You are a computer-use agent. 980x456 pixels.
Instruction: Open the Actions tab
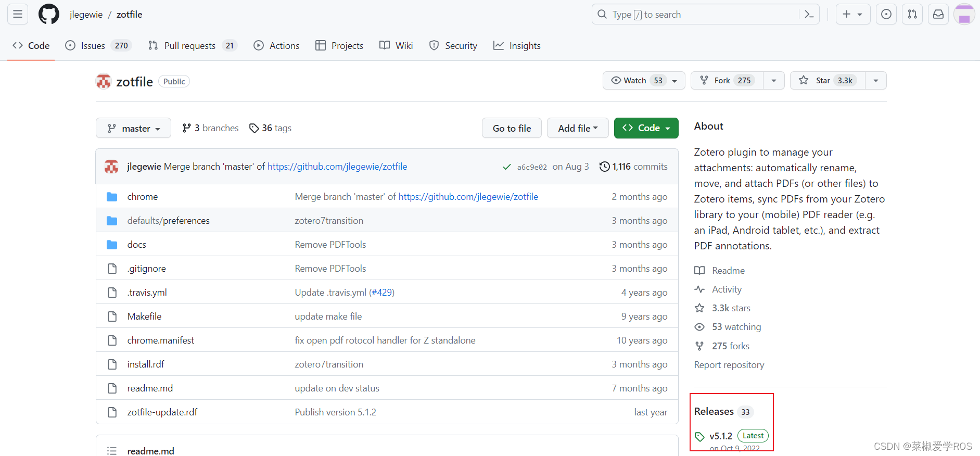coord(276,46)
